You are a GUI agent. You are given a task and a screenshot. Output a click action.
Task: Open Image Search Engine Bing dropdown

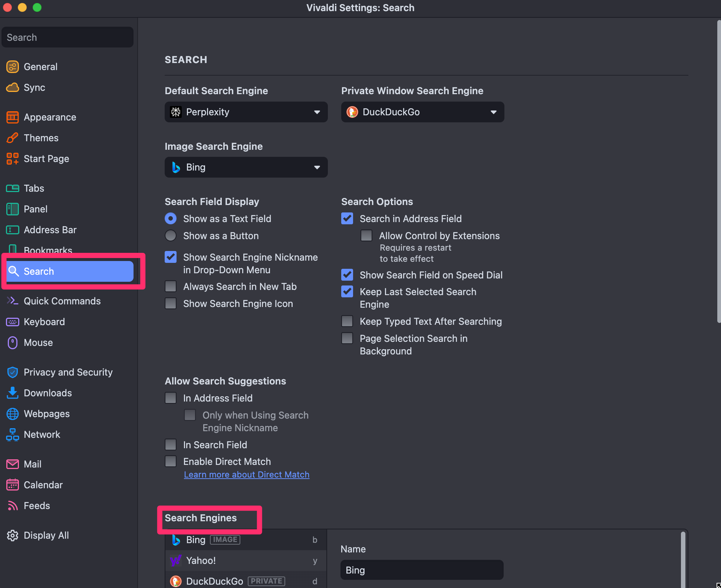[246, 167]
